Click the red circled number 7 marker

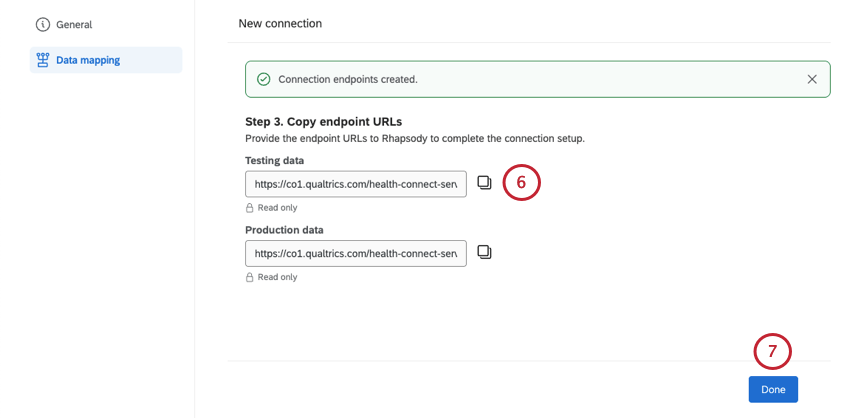(772, 351)
